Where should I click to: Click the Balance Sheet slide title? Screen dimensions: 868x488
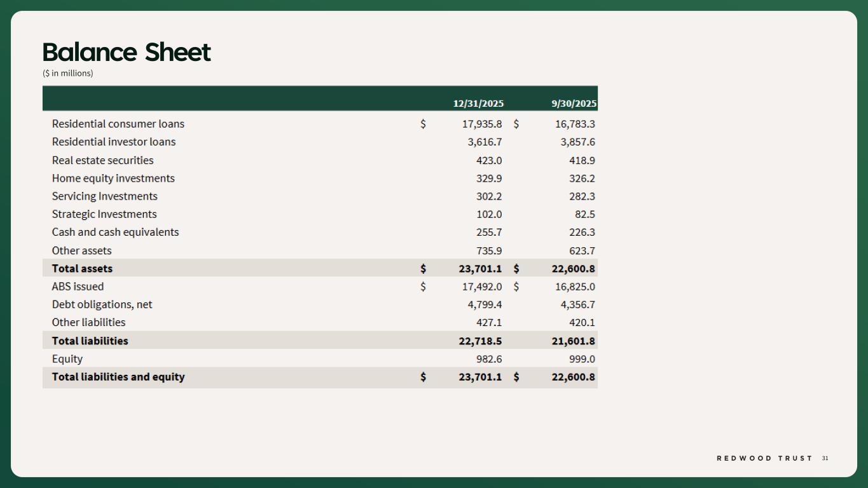tap(126, 52)
